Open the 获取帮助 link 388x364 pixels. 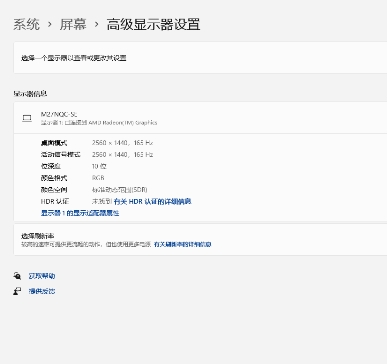(x=42, y=276)
